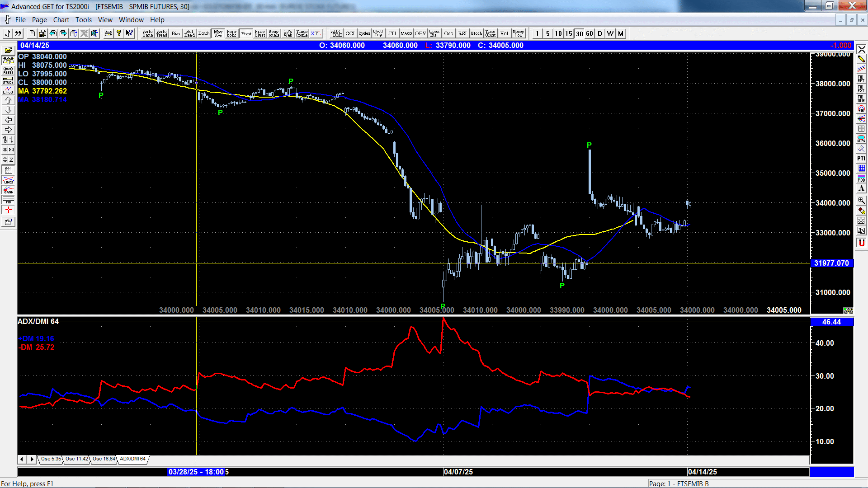This screenshot has width=868, height=488.
Task: Click the STUDY tool in sidebar
Action: coord(8,80)
